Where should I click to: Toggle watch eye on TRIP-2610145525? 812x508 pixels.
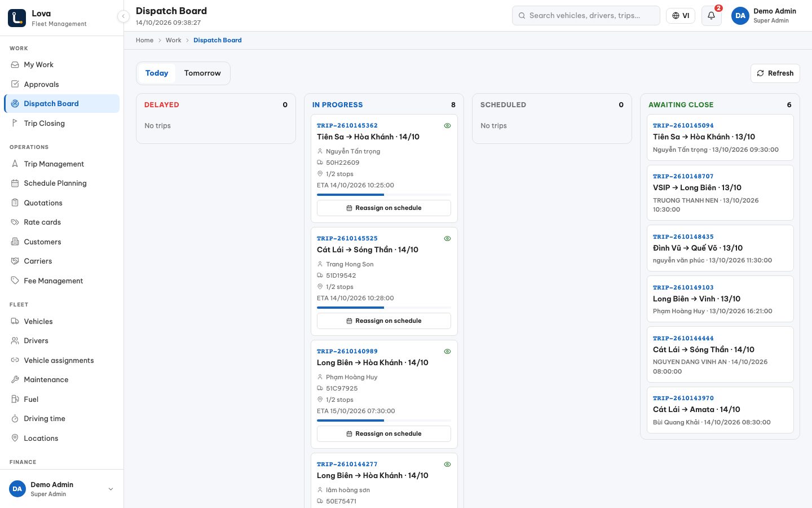447,239
